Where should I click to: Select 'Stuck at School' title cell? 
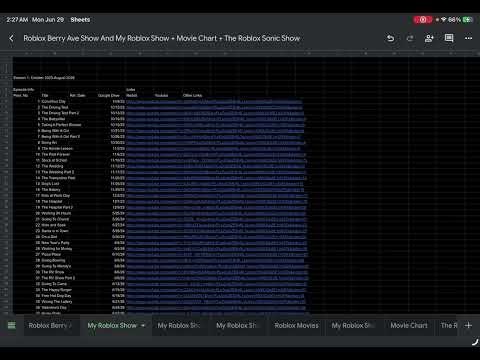(54, 160)
